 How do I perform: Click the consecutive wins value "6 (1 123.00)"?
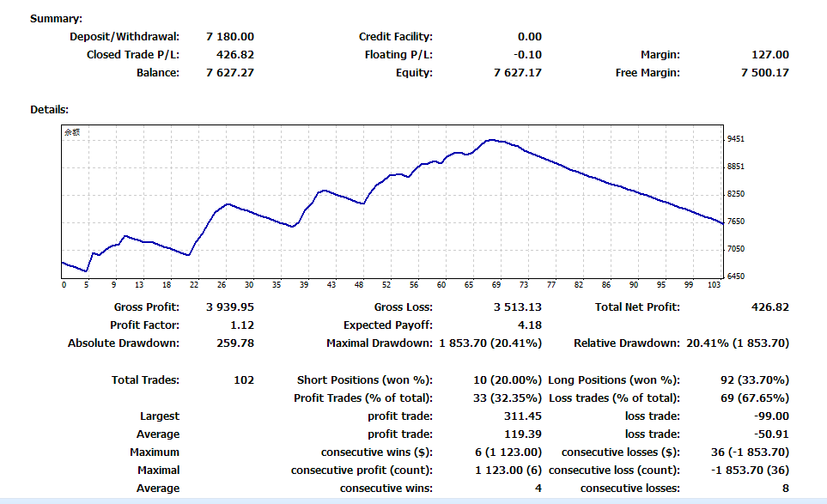click(x=508, y=452)
